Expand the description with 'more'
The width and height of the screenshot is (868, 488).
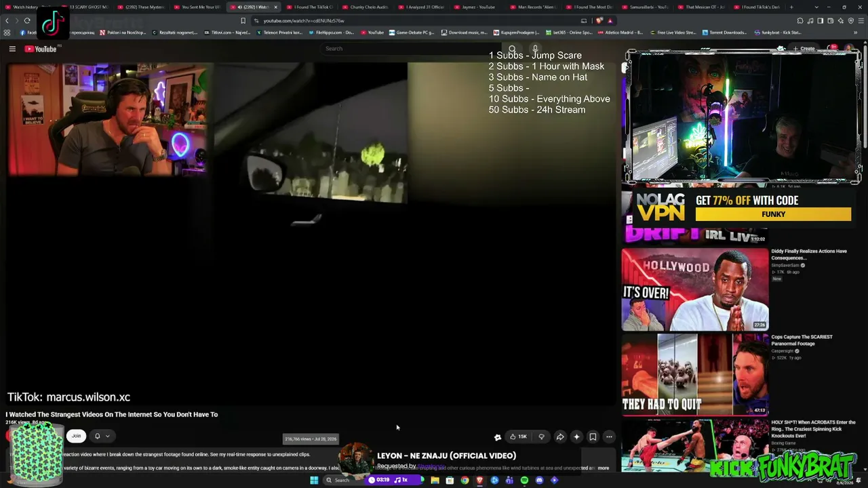point(604,468)
